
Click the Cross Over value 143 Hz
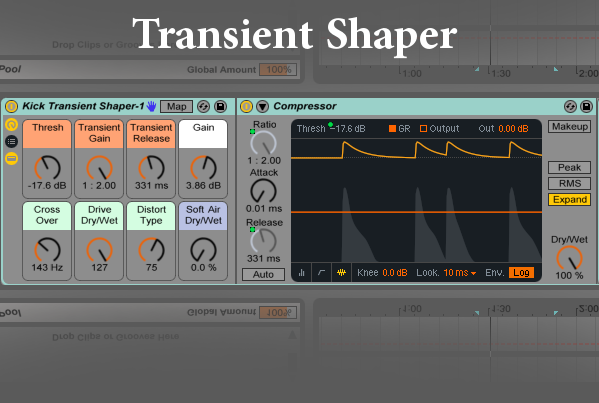point(47,267)
